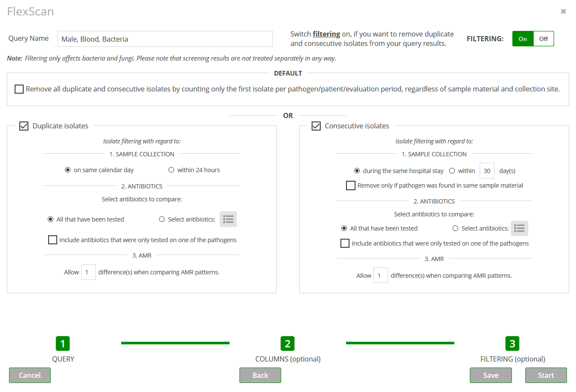Edit the 30 day(s) input box
576x392 pixels.
[487, 171]
